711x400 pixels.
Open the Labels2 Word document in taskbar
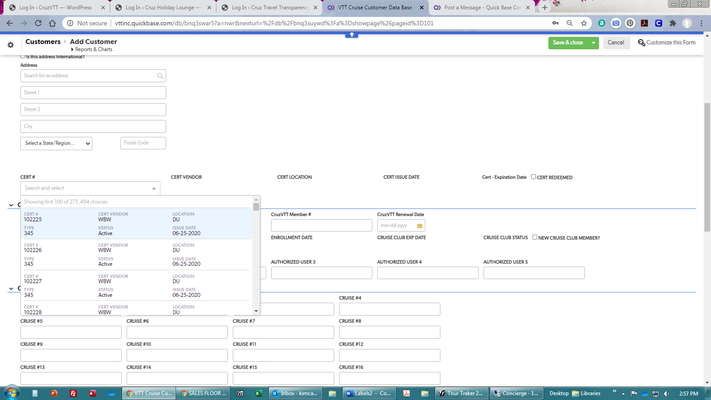[369, 393]
